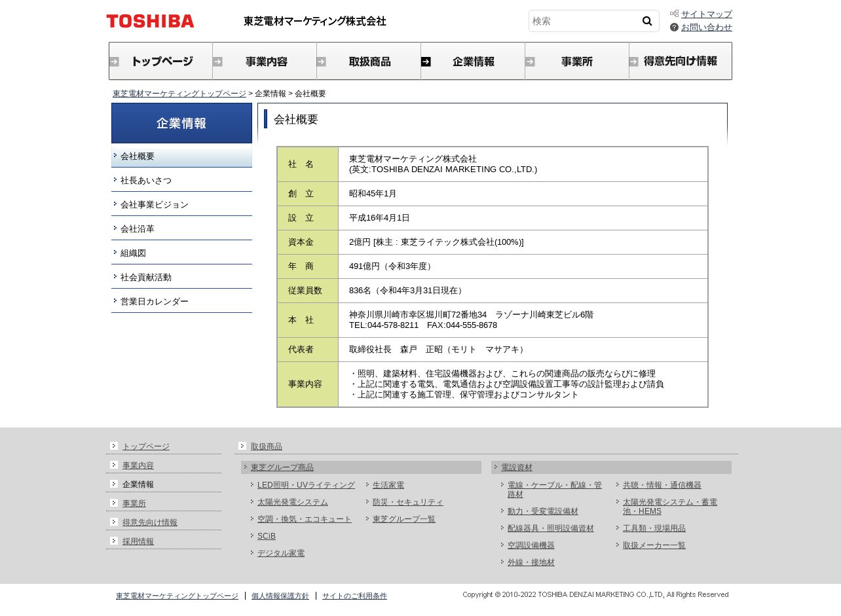Open 共聴・情報・通信機器 link

tap(662, 485)
